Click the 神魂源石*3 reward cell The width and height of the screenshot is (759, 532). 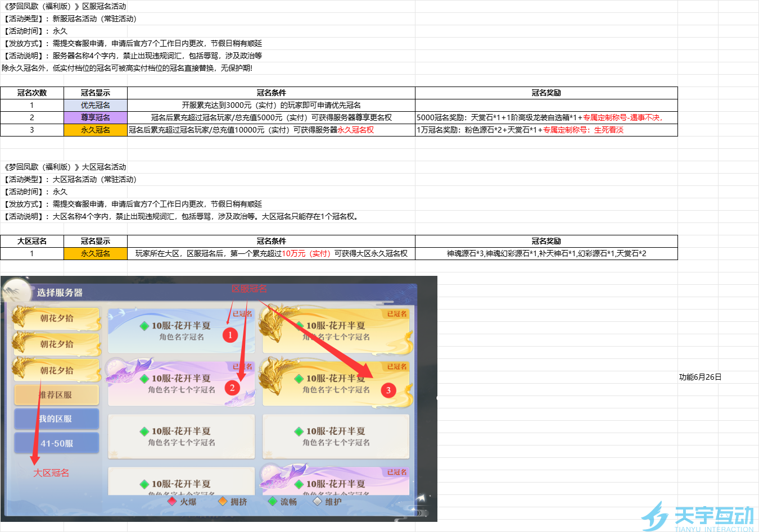click(x=546, y=253)
